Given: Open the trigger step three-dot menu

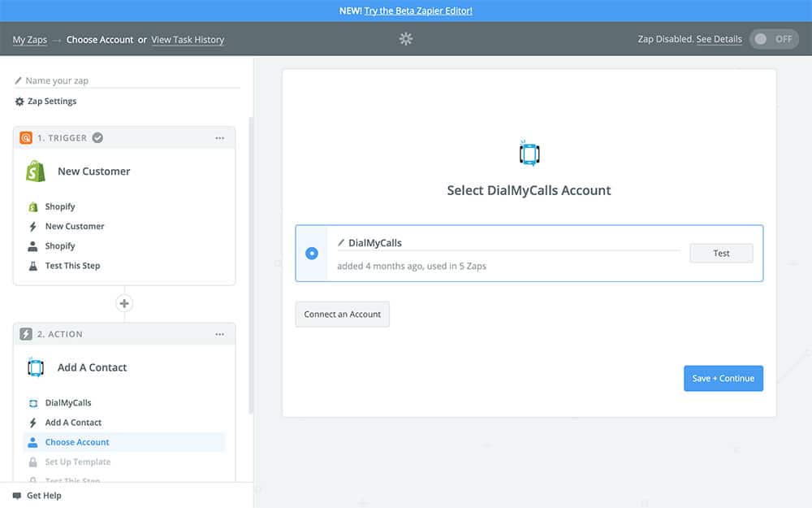Looking at the screenshot, I should coord(219,138).
